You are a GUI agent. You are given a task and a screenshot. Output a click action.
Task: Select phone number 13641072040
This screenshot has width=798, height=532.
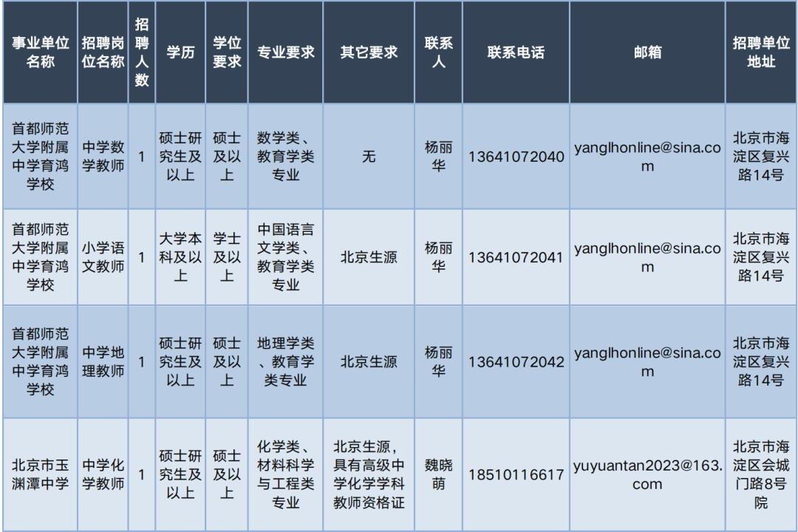(x=516, y=157)
